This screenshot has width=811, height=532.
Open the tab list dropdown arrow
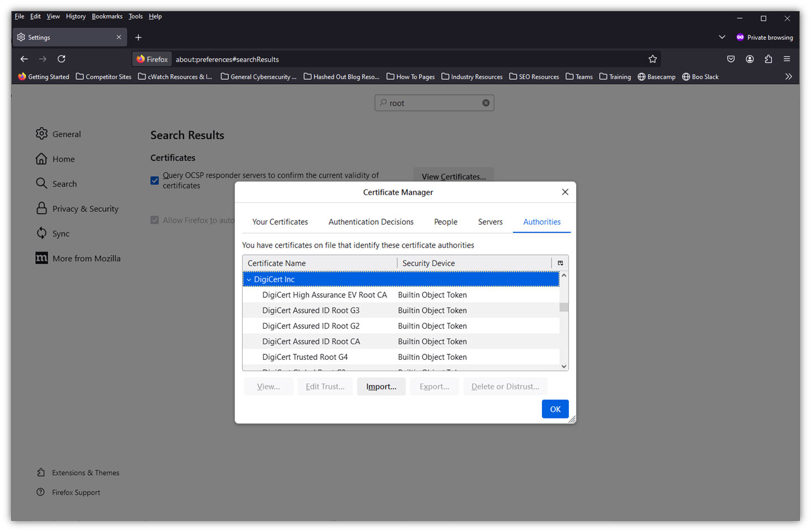click(x=722, y=37)
